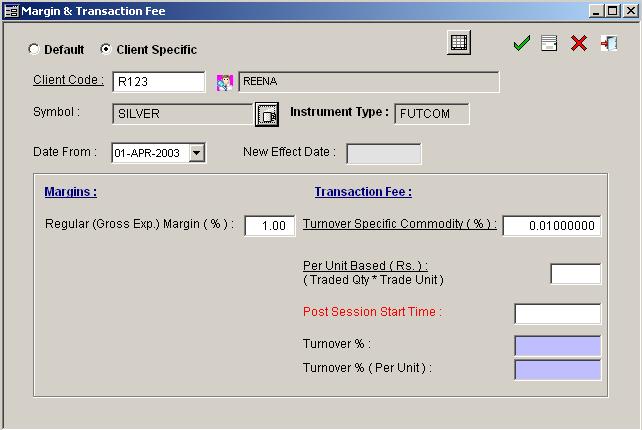This screenshot has width=642, height=430.
Task: Click the exit door icon
Action: [x=608, y=44]
